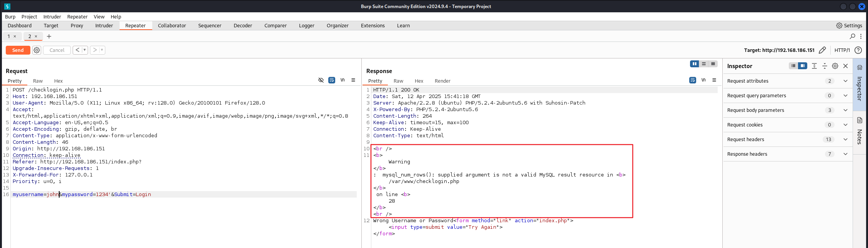This screenshot has width=868, height=248.
Task: Edit the target with the pencil icon
Action: click(822, 50)
